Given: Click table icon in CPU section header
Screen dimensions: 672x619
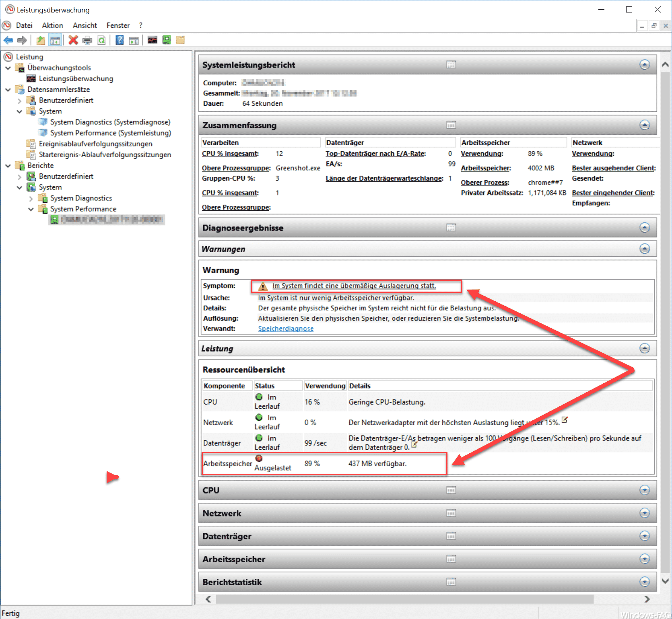Looking at the screenshot, I should (x=451, y=490).
